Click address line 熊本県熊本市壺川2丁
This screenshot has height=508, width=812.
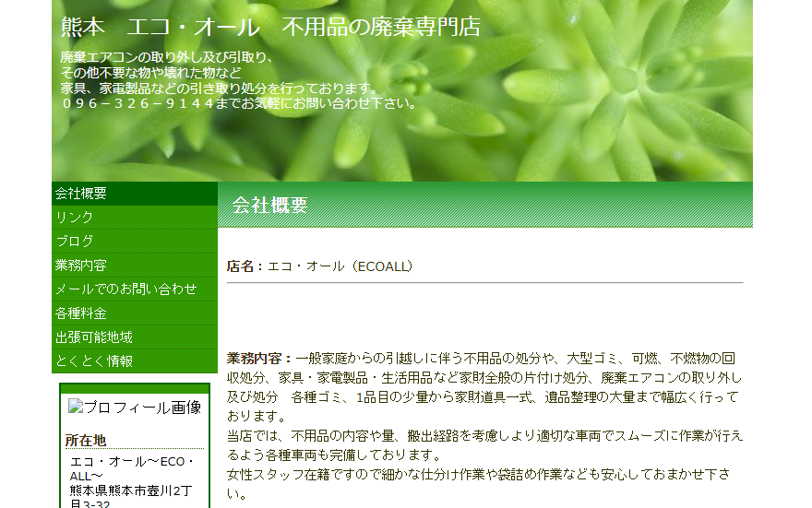[x=131, y=490]
